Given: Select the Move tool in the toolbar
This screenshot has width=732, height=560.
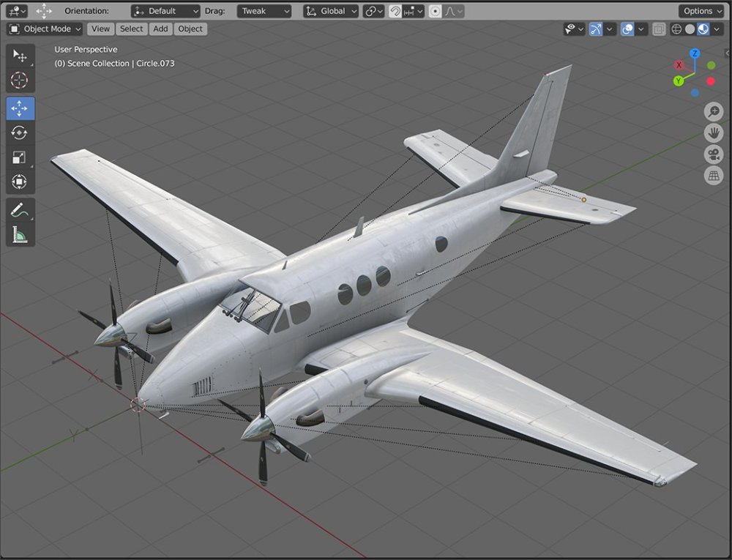Looking at the screenshot, I should (20, 108).
